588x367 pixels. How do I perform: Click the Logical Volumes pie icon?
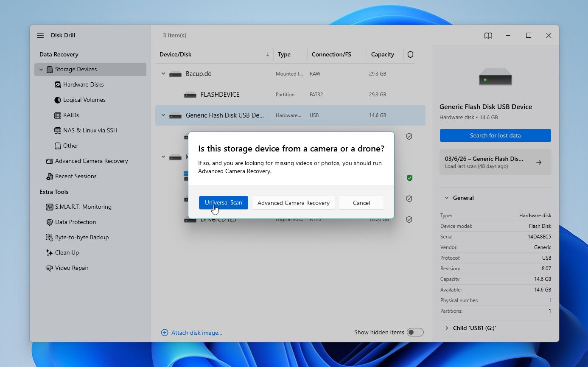coord(58,100)
